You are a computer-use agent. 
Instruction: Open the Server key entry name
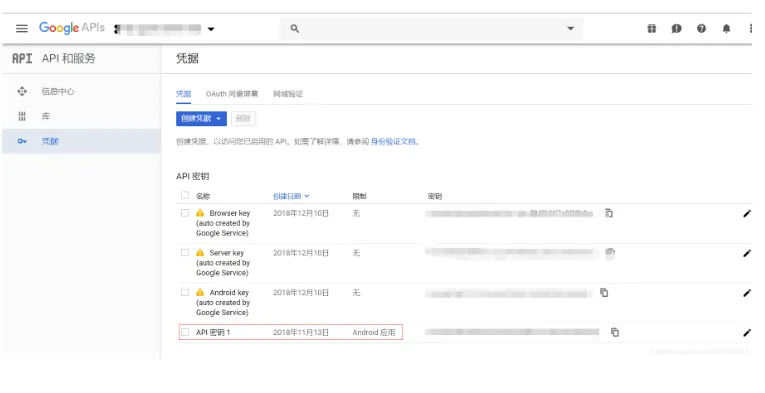click(x=223, y=263)
